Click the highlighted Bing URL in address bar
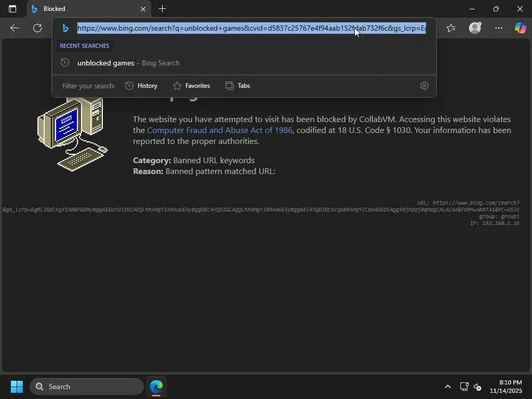 click(251, 28)
